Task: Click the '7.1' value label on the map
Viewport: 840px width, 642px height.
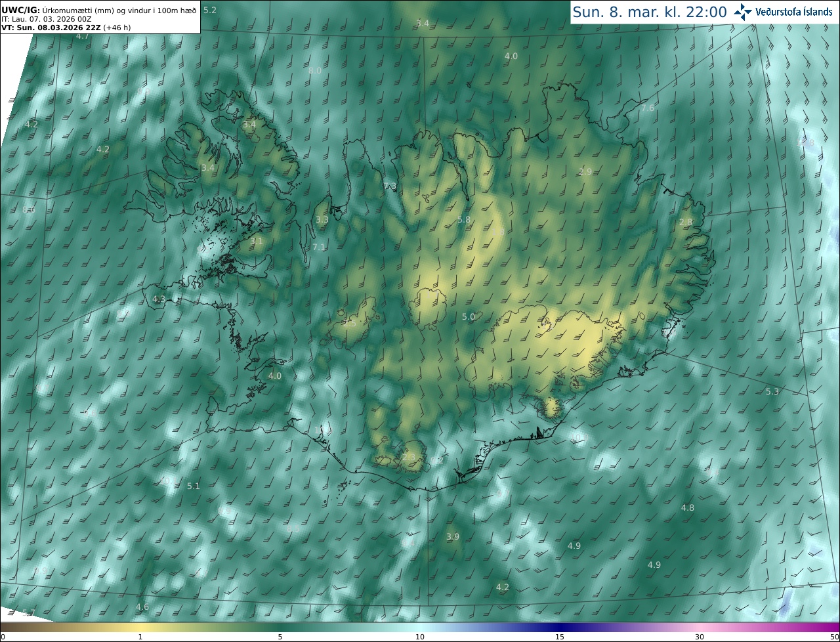Action: 319,247
